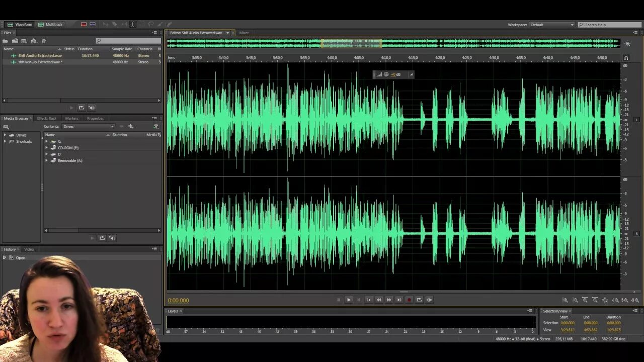Click the New file icon in Files panel

click(24, 41)
